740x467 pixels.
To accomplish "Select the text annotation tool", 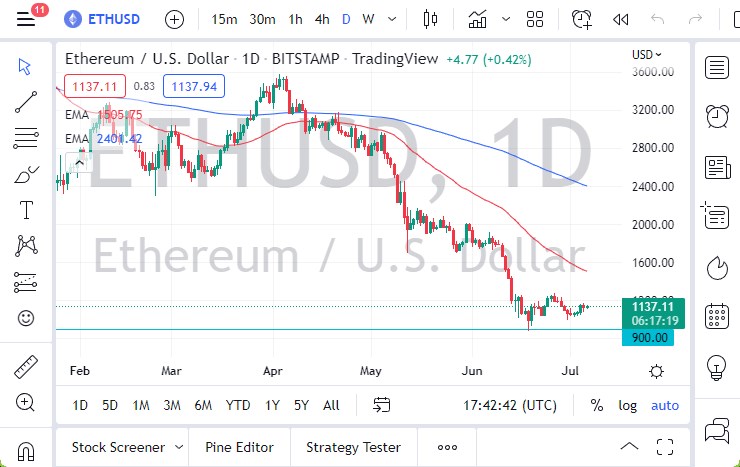I will (x=26, y=210).
